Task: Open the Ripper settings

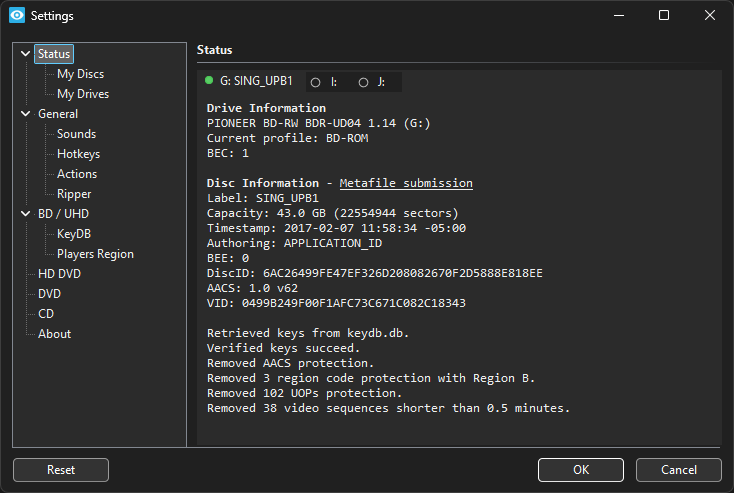Action: point(74,194)
